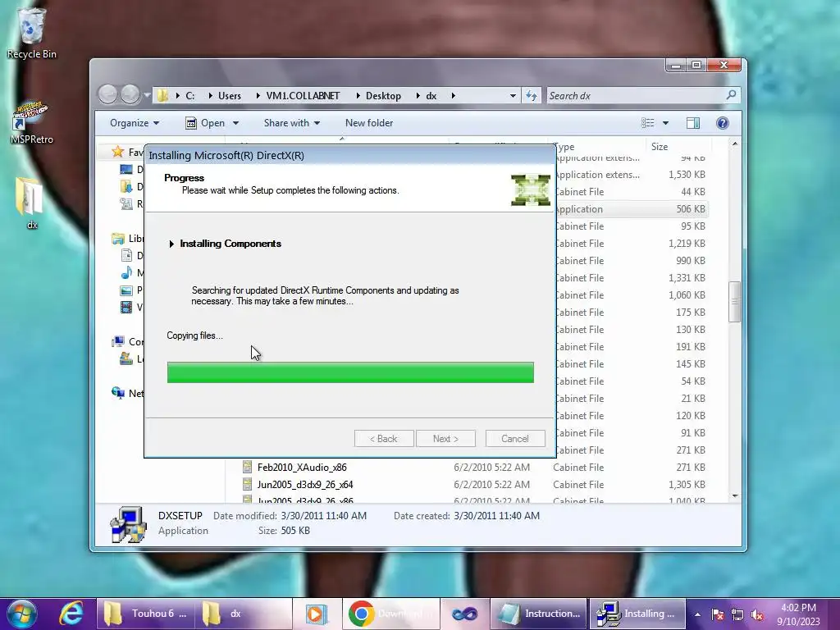Open the address bar history dropdown
This screenshot has width=840, height=630.
click(513, 95)
